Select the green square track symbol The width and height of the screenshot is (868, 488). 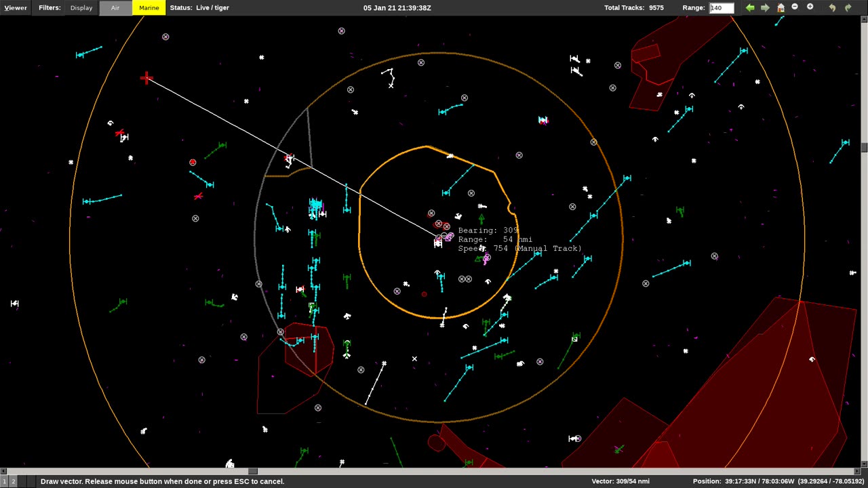coord(574,338)
